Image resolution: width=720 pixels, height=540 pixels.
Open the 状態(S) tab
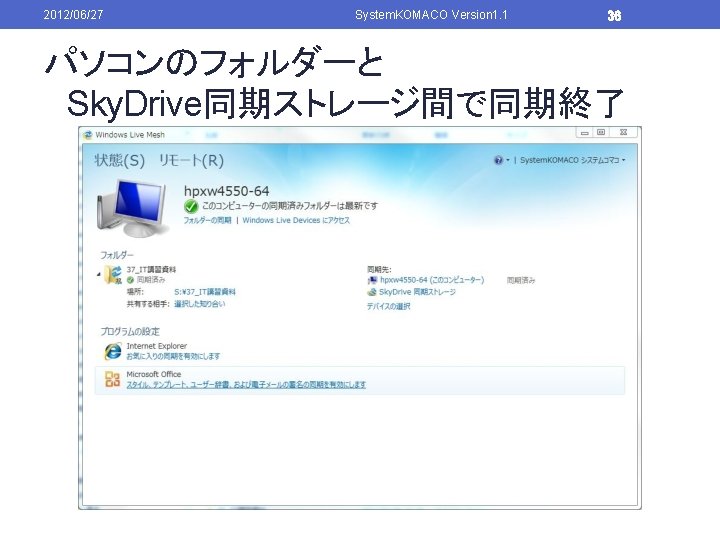(119, 160)
